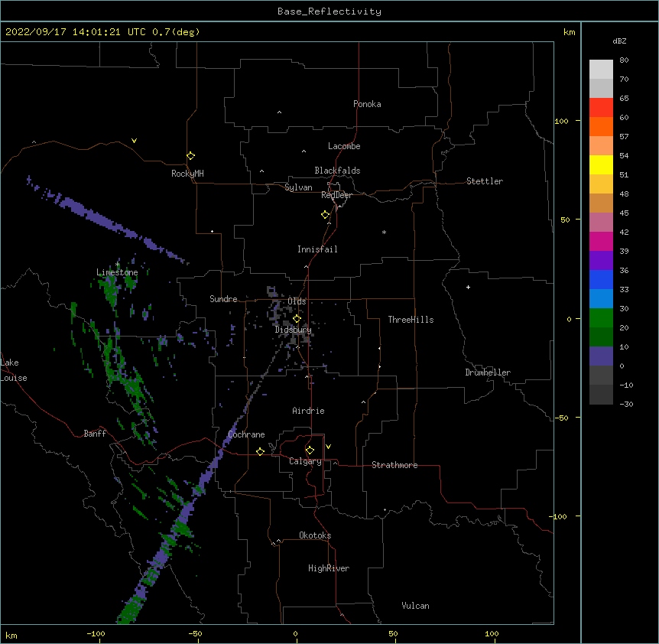Click the Lacombe city label
Image resolution: width=659 pixels, height=644 pixels.
[344, 146]
